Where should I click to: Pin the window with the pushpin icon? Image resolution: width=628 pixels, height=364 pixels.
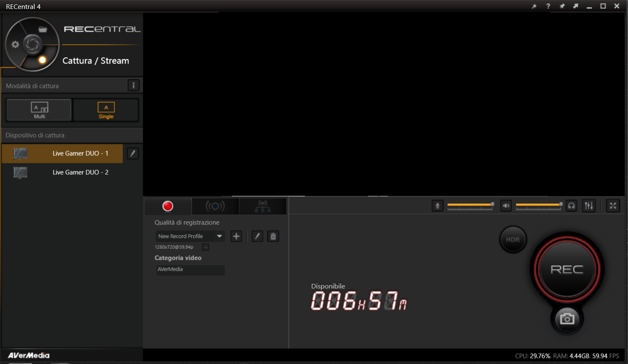pyautogui.click(x=562, y=6)
